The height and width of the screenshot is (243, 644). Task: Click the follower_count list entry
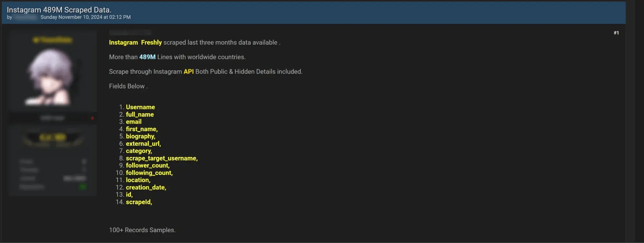pos(148,165)
